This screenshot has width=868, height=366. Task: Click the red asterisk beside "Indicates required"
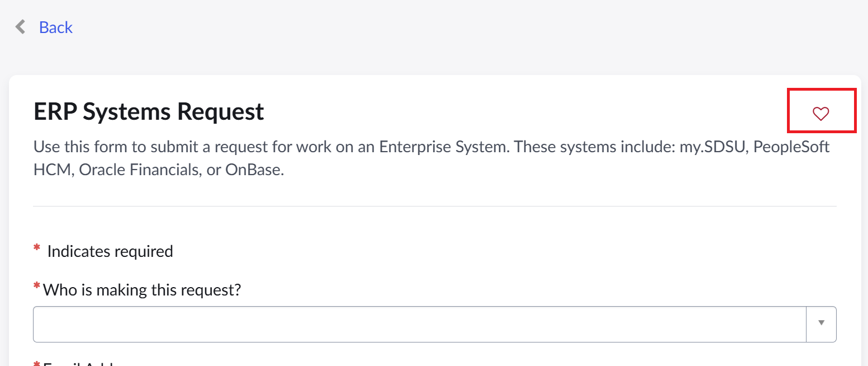pos(37,248)
